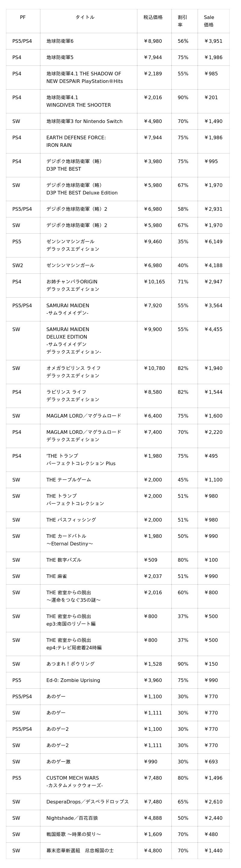This screenshot has width=241, height=868.
Task: Click 地球防衛軍3 for Nintendo Switch title
Action: (x=84, y=121)
